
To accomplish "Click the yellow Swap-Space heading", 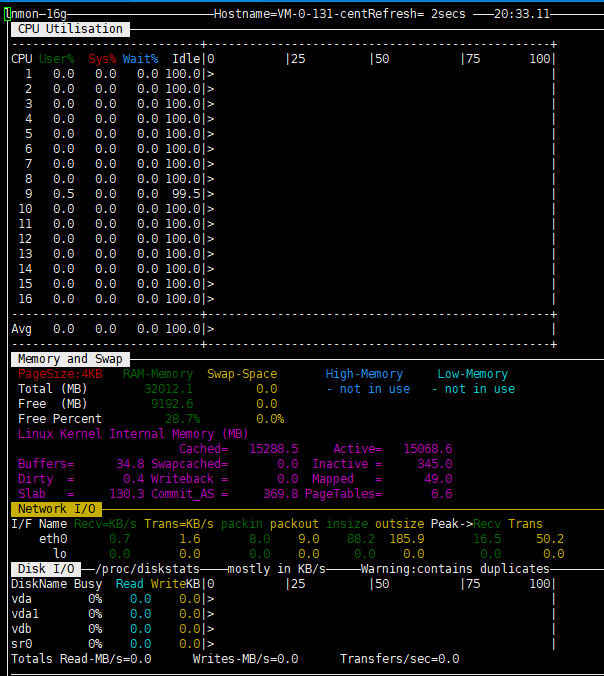I will [242, 374].
